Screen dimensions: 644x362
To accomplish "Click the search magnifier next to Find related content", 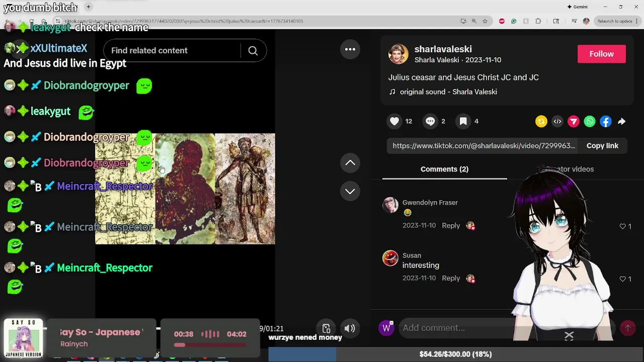I will point(253,50).
